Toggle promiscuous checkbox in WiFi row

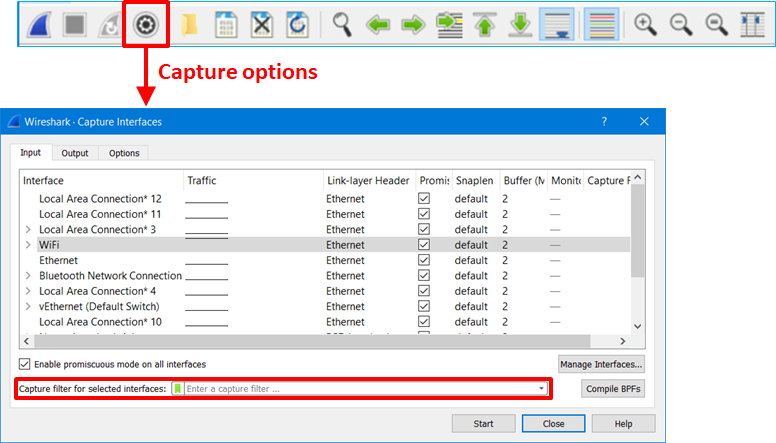[x=424, y=245]
